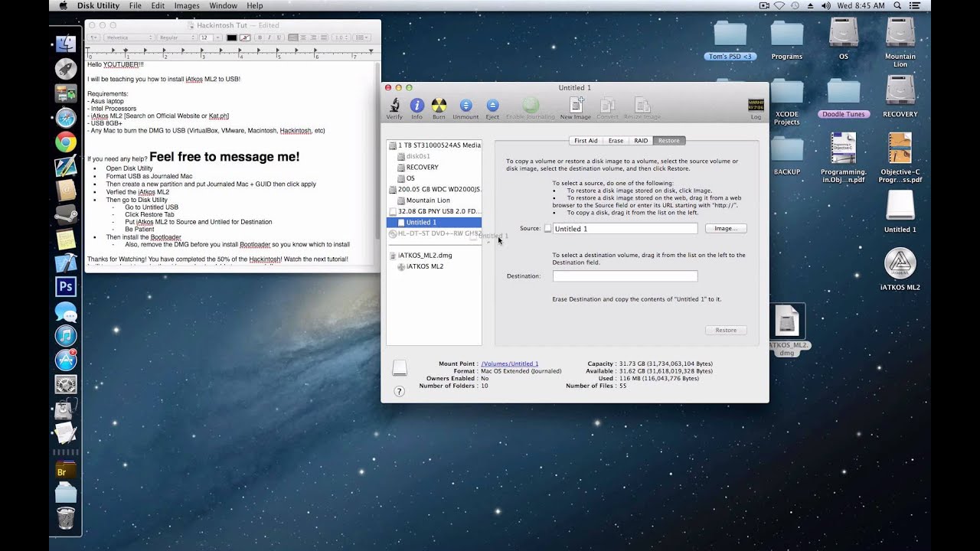This screenshot has width=980, height=551.
Task: Toggle underline in TextEdit toolbar
Action: [278, 37]
